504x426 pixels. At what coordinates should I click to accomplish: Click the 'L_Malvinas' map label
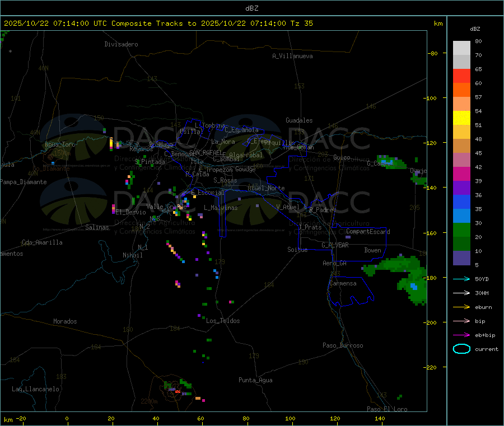[x=221, y=208]
